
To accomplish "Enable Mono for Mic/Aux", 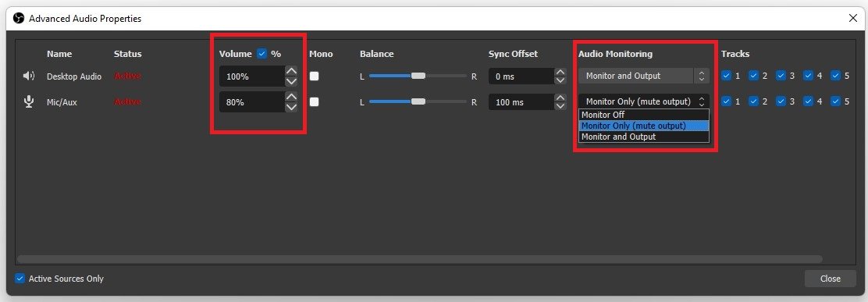I will (x=314, y=101).
